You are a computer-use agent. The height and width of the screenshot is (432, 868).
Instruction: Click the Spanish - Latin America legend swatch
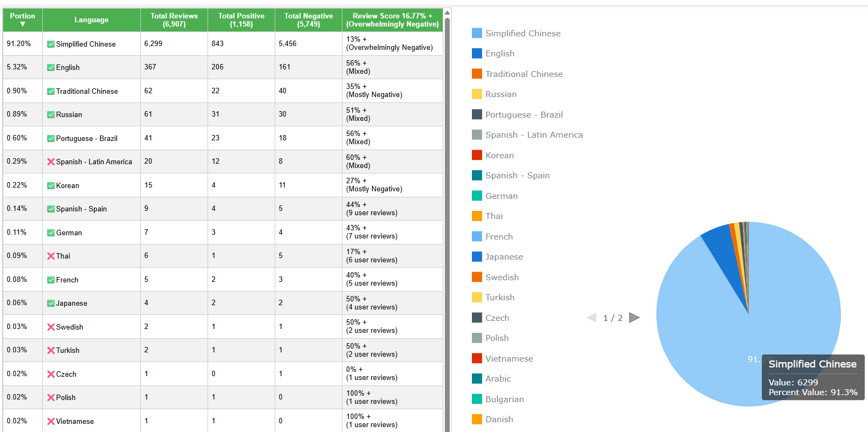coord(477,134)
